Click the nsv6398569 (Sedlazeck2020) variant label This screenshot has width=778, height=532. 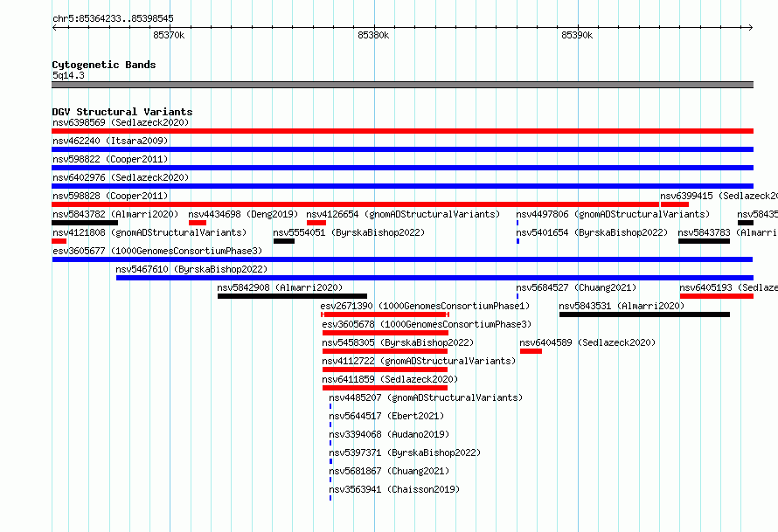(121, 122)
